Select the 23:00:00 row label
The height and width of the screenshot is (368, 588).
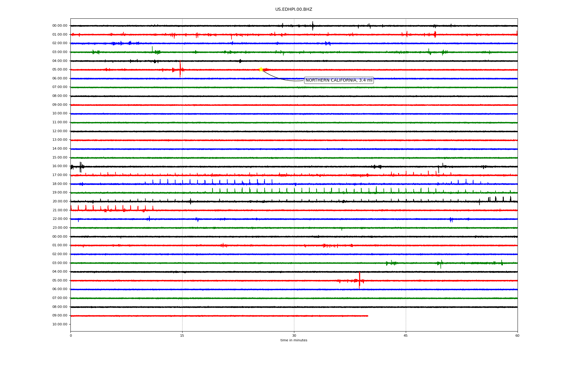pyautogui.click(x=60, y=228)
